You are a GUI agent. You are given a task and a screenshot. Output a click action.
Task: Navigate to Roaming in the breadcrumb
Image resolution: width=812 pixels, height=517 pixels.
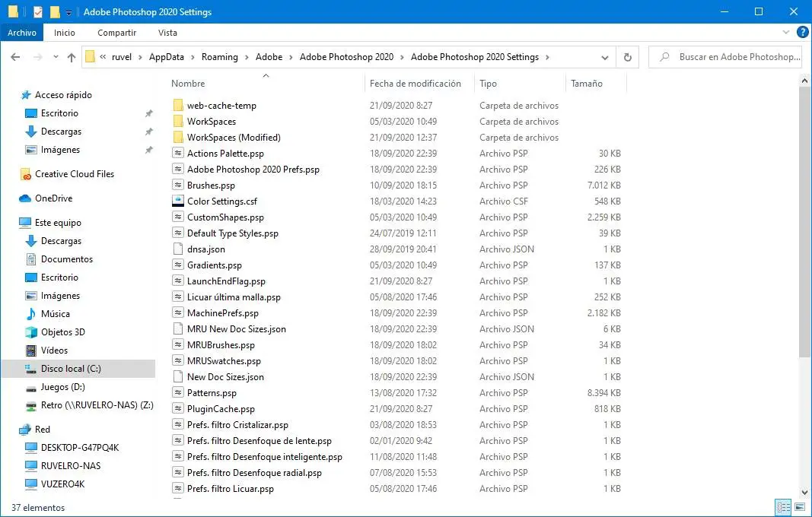point(220,57)
